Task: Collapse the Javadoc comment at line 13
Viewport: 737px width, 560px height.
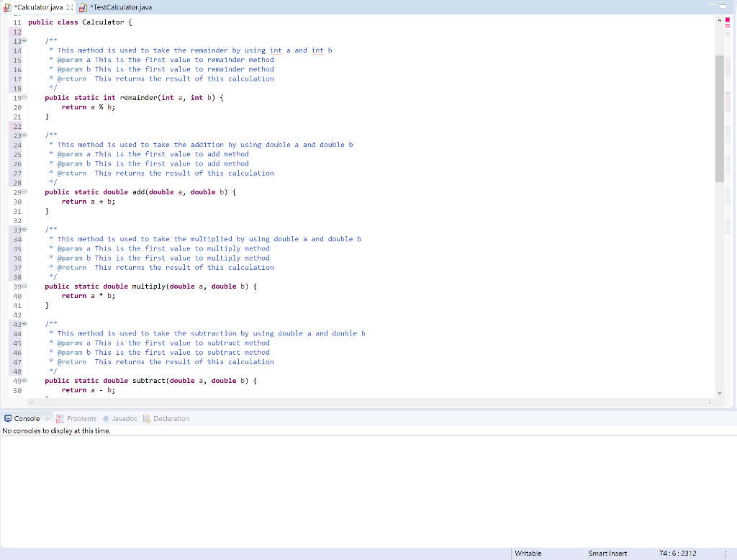Action: pyautogui.click(x=24, y=41)
